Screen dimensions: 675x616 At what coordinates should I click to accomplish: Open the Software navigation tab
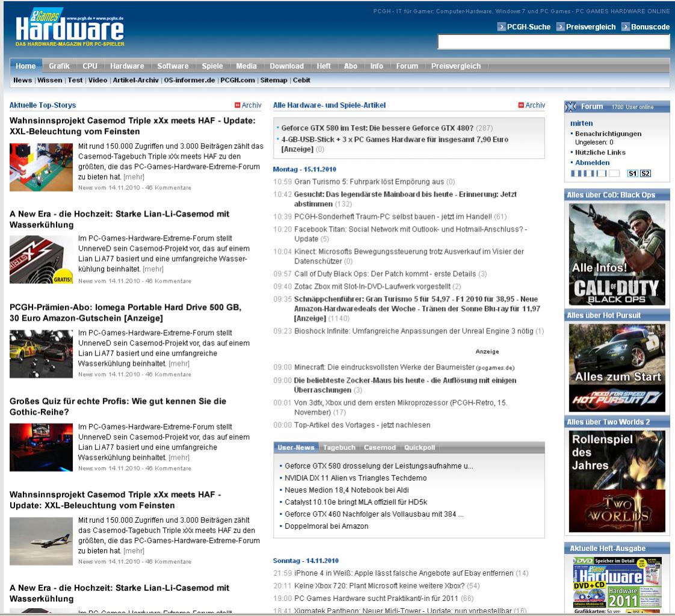click(x=173, y=66)
